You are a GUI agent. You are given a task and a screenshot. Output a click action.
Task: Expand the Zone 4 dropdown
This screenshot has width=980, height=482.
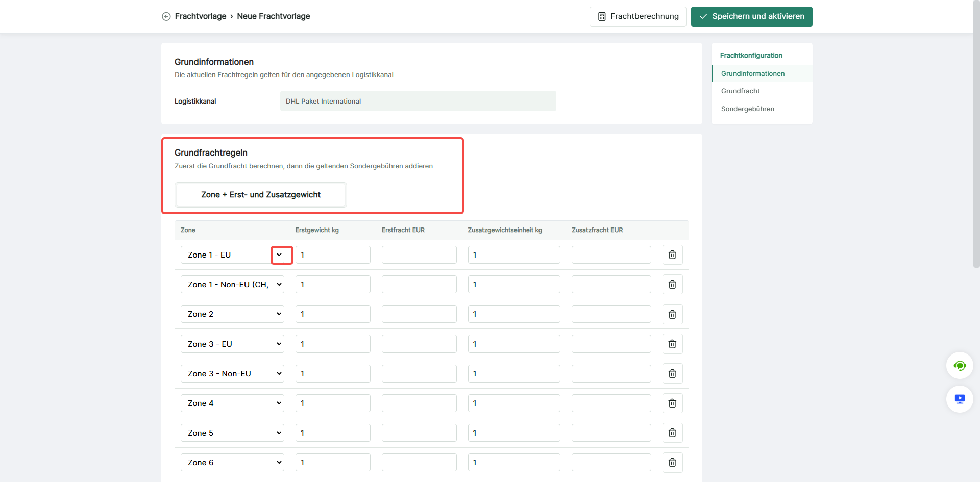(233, 403)
